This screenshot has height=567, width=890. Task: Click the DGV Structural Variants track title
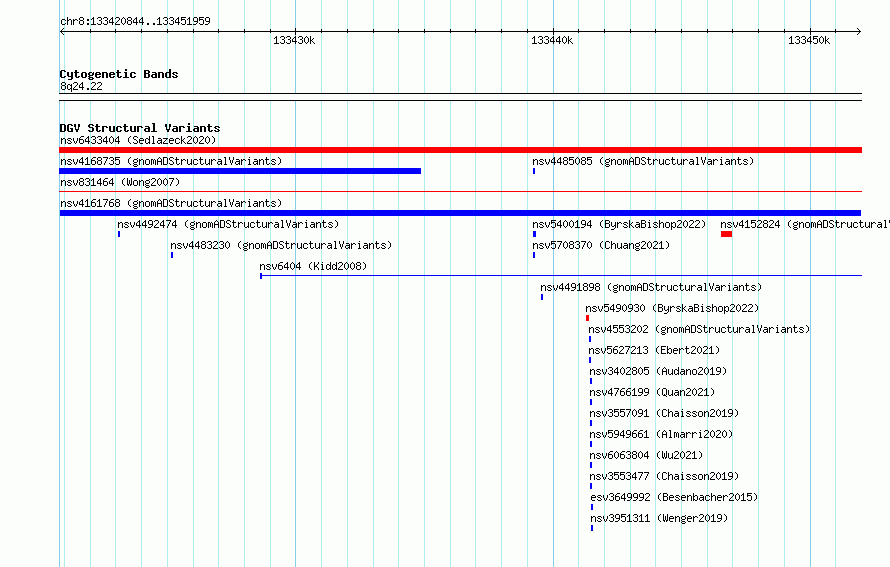click(140, 128)
